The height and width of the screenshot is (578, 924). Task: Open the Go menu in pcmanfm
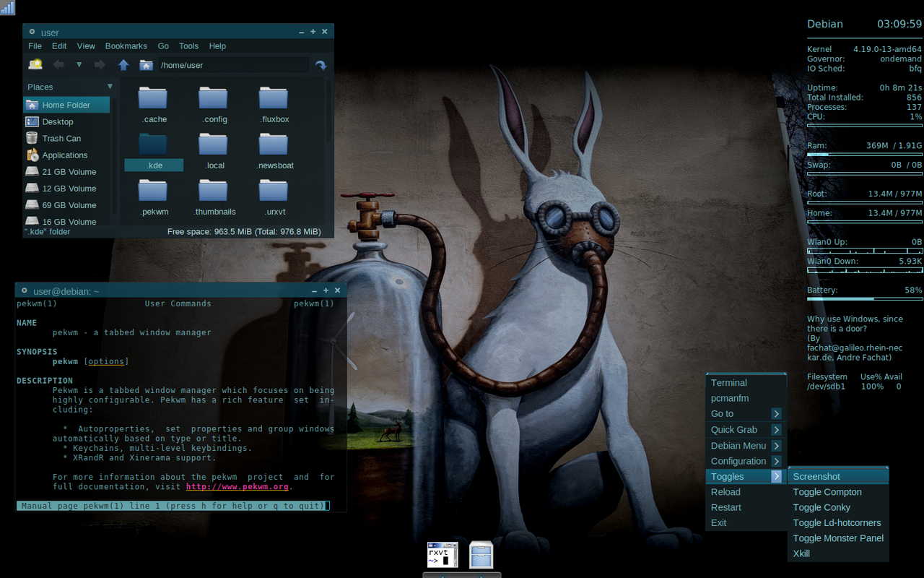(163, 46)
